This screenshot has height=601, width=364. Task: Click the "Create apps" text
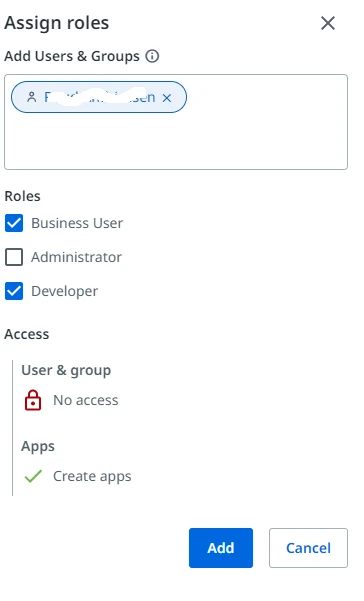pyautogui.click(x=92, y=476)
